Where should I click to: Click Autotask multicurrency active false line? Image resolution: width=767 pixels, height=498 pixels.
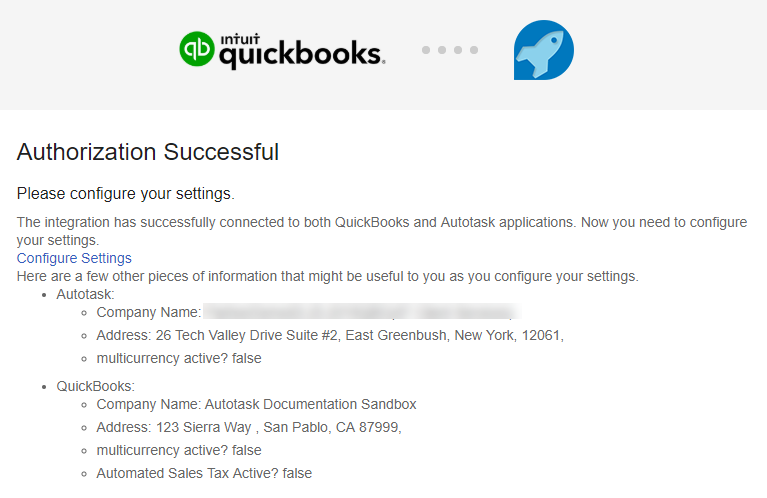(x=179, y=358)
